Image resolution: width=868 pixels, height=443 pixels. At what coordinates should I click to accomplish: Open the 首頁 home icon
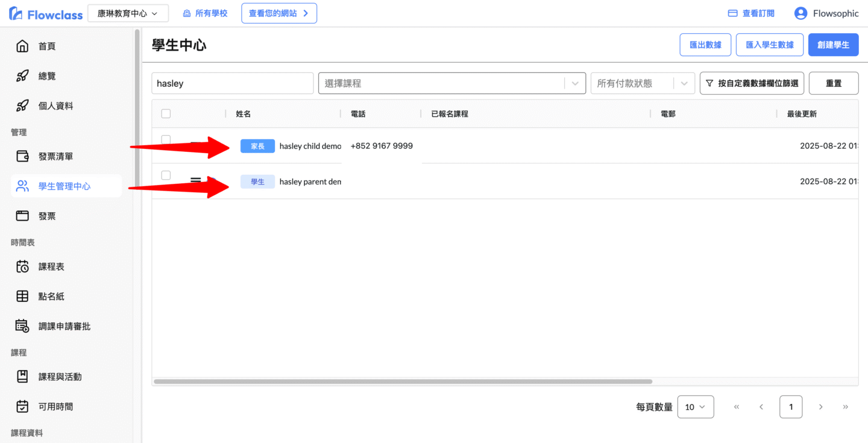coord(22,46)
